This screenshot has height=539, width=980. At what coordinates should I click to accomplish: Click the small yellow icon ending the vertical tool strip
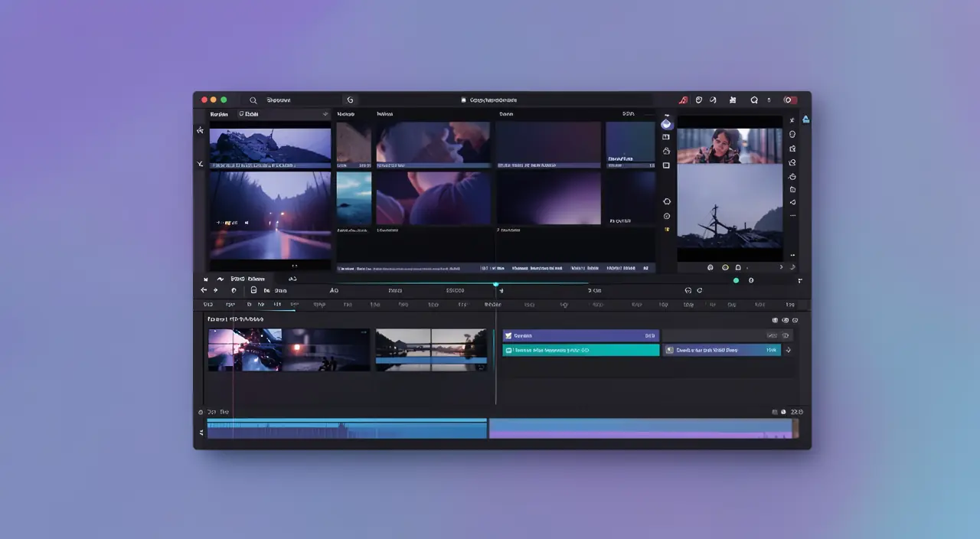point(666,229)
